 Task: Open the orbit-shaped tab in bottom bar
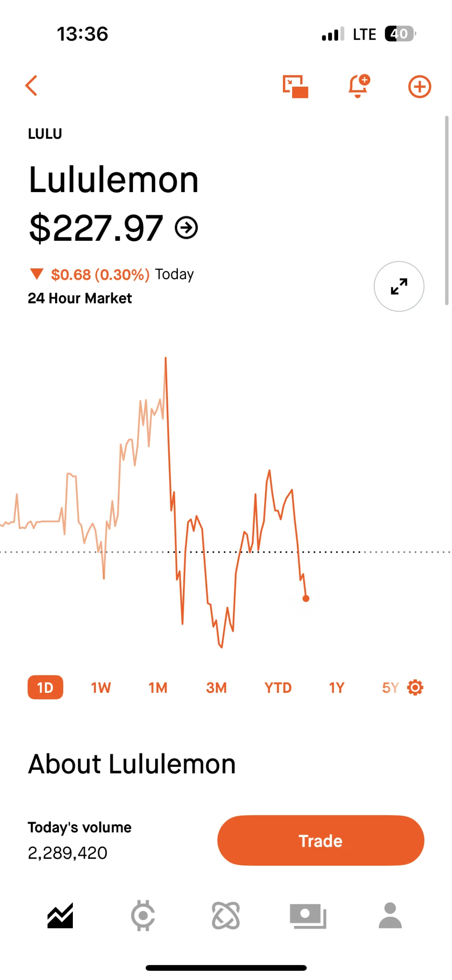pos(226,916)
